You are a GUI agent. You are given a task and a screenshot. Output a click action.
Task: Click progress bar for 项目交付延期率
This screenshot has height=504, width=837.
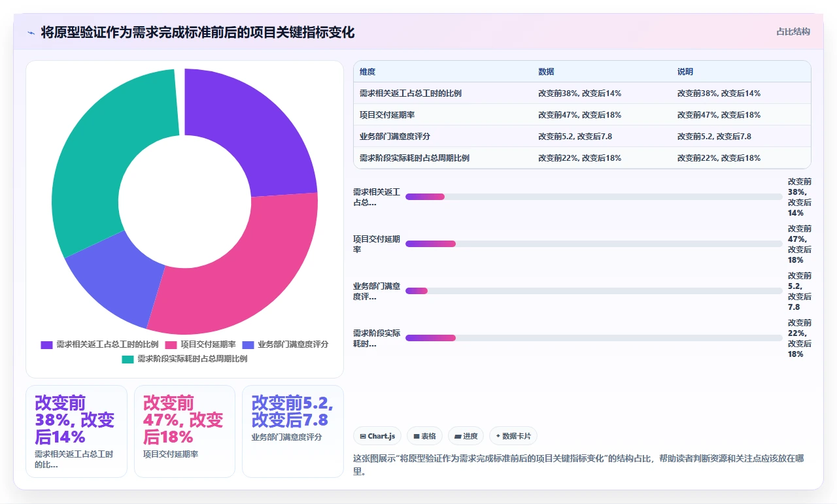coord(594,244)
